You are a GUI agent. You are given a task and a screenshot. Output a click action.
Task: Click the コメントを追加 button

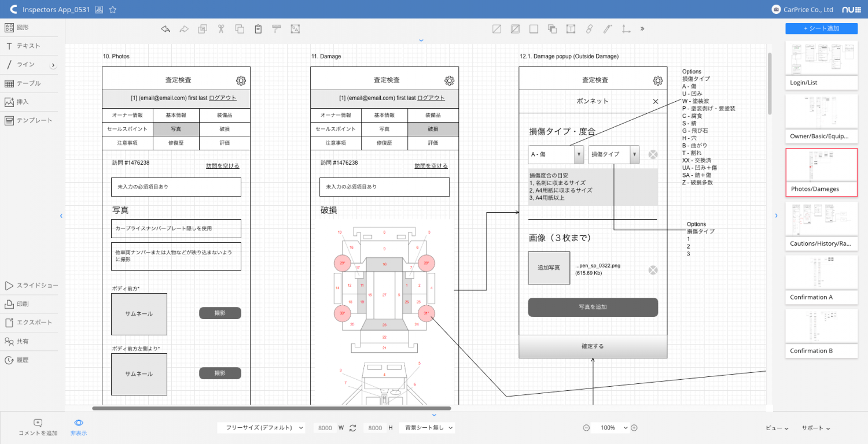[x=38, y=427]
